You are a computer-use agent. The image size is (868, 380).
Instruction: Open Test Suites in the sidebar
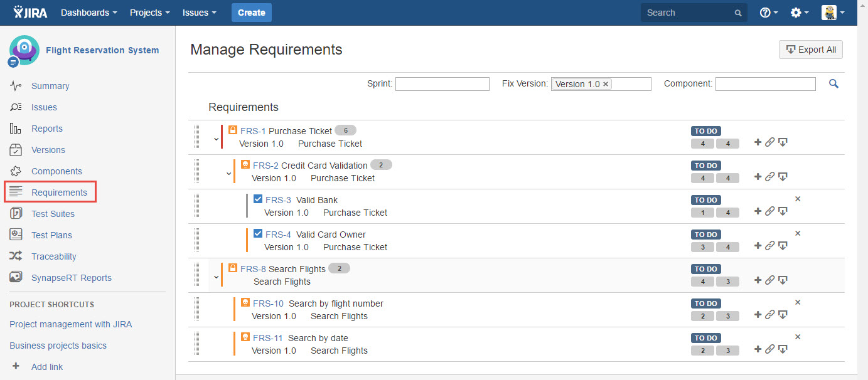coord(53,214)
